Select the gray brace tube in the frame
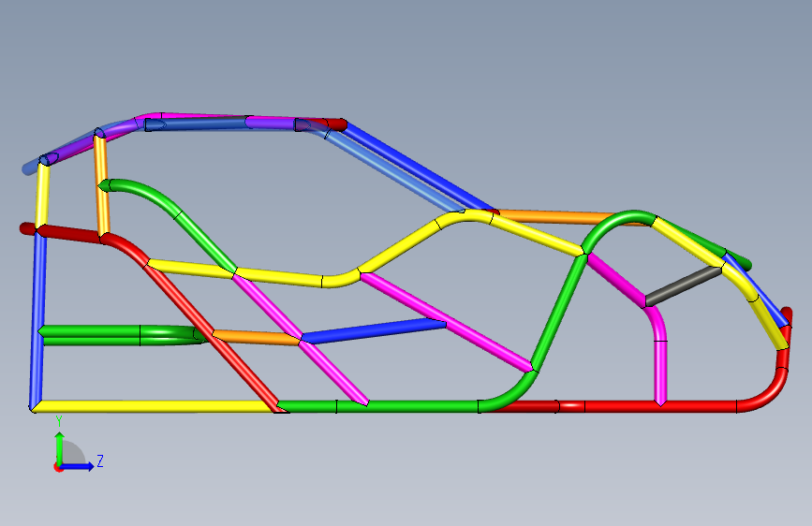The width and height of the screenshot is (812, 526). point(684,285)
